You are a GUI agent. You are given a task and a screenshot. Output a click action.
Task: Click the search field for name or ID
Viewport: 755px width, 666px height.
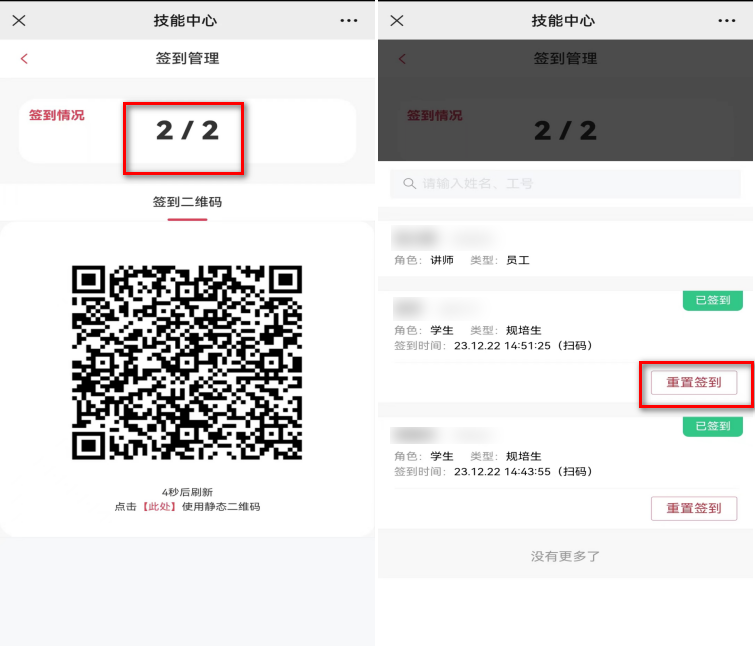pos(565,183)
